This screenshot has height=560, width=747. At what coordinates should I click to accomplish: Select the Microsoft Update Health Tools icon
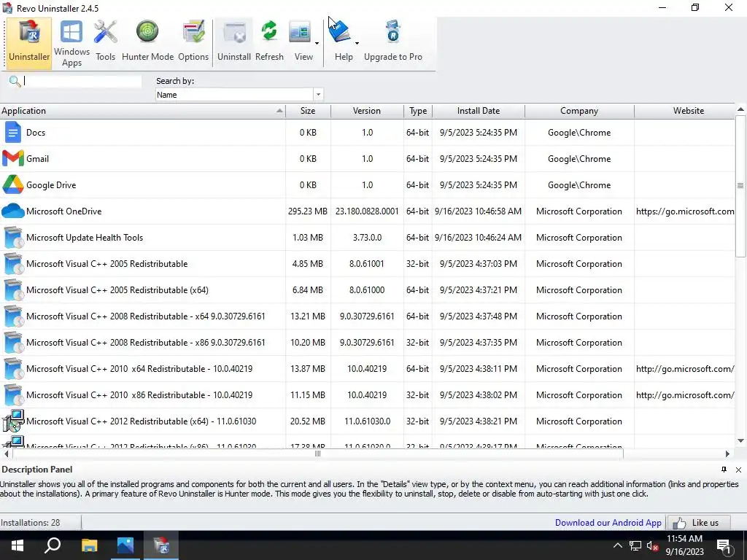pos(13,237)
